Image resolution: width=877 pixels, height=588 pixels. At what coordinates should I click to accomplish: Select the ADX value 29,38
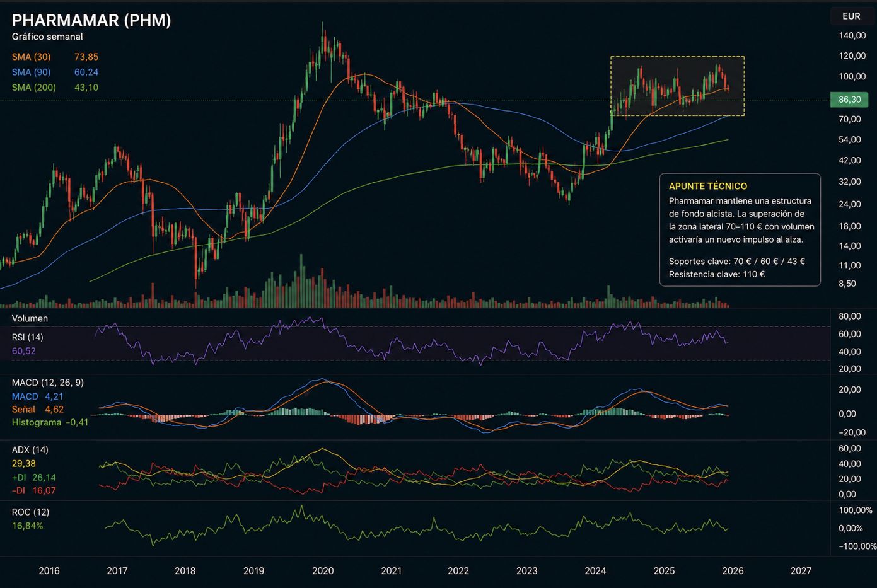click(x=24, y=464)
